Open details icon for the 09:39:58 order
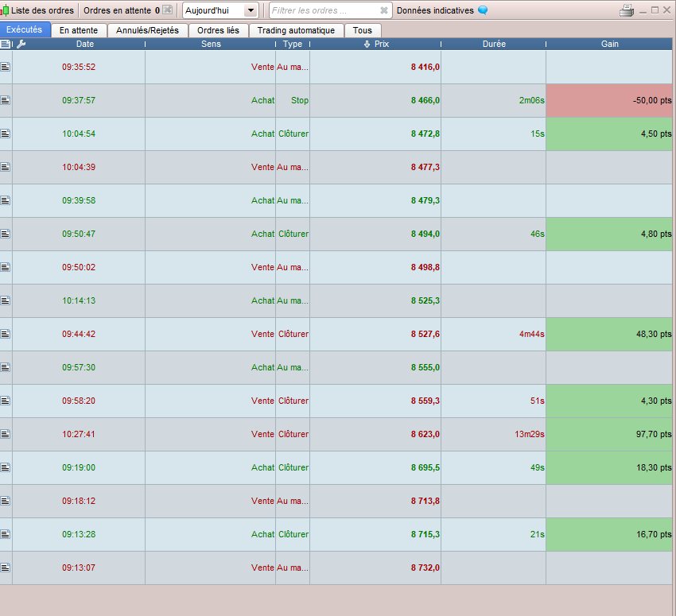 pyautogui.click(x=6, y=200)
